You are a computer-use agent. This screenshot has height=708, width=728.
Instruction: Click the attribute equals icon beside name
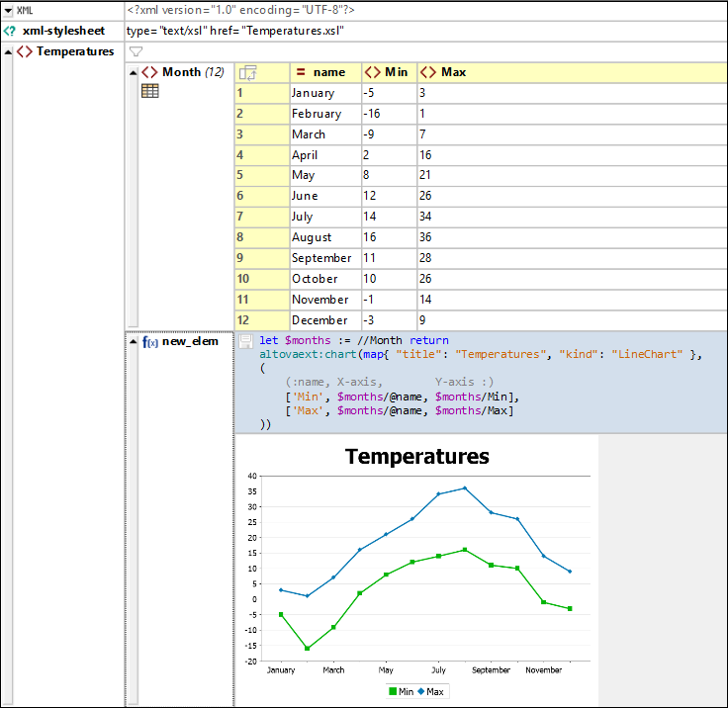301,72
